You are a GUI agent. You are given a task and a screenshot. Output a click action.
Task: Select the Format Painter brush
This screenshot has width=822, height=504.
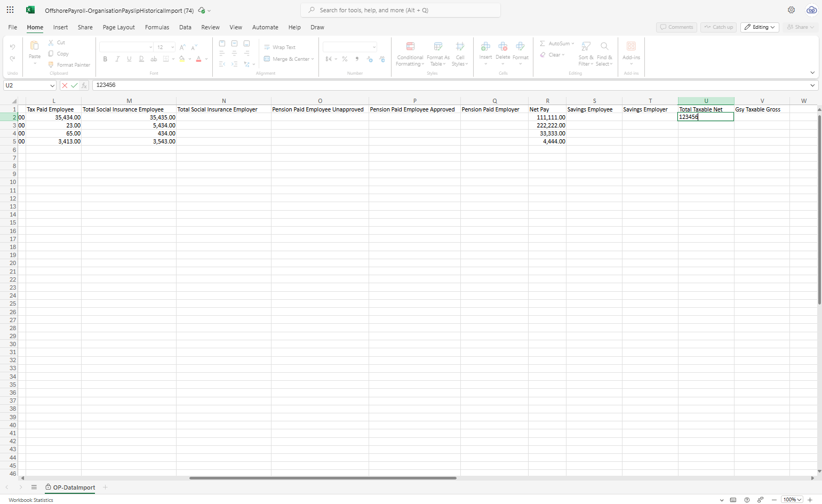[x=51, y=65]
